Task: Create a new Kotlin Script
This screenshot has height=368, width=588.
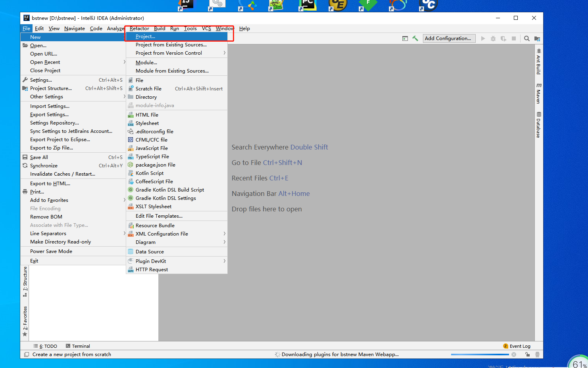Action: pyautogui.click(x=177, y=173)
